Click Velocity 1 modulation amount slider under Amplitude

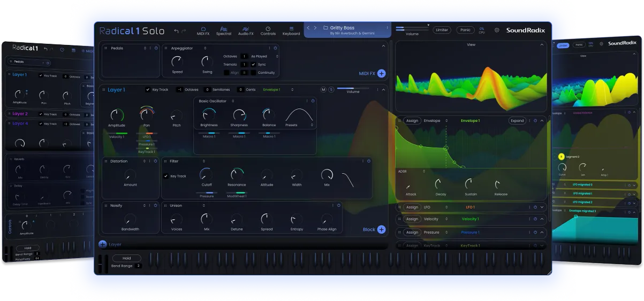pyautogui.click(x=117, y=133)
